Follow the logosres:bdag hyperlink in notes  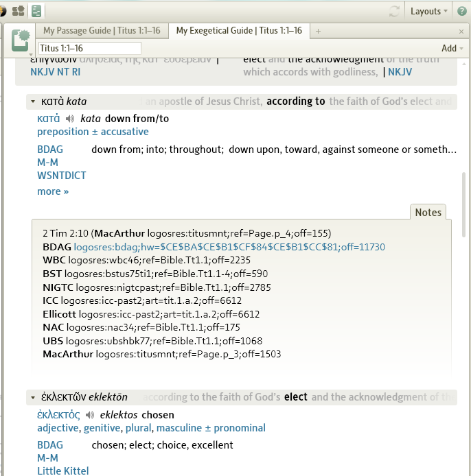[x=229, y=247]
